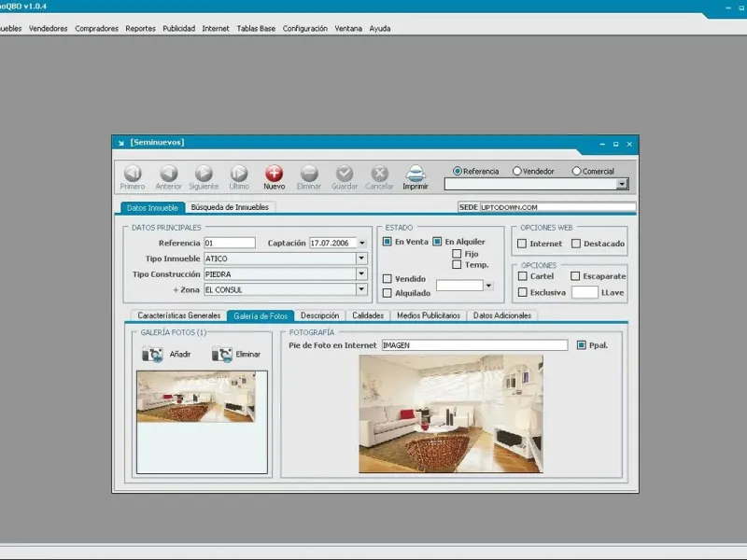This screenshot has width=747, height=560.
Task: Switch to Búsqueda de Inmuebles tab
Action: point(230,207)
